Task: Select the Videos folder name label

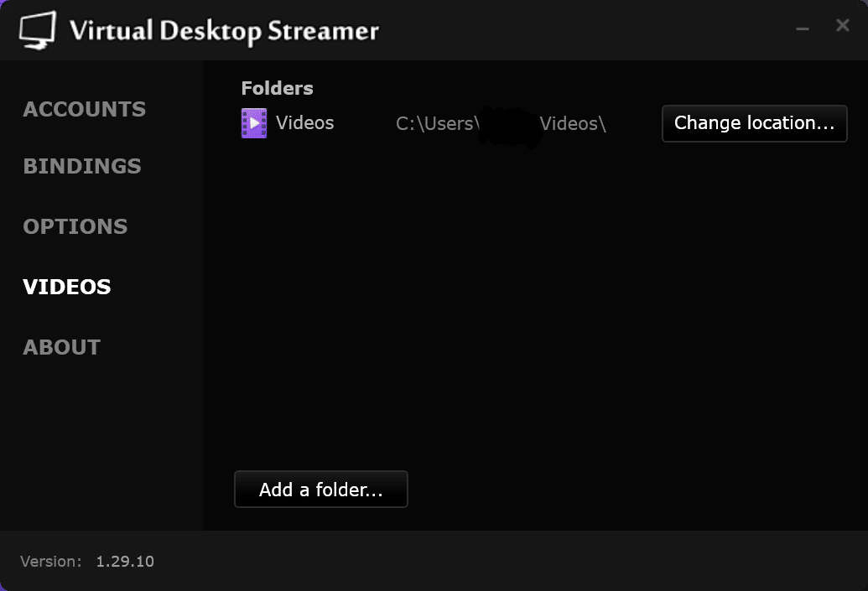Action: coord(304,123)
